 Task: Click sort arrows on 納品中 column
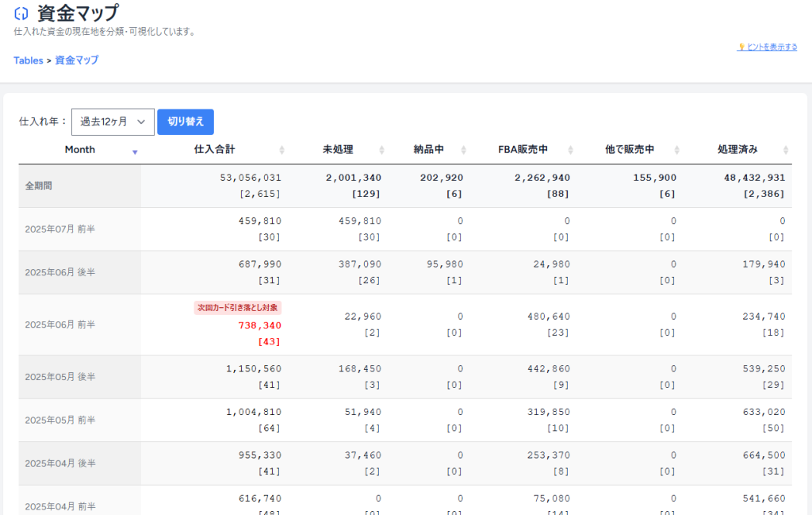pyautogui.click(x=464, y=150)
